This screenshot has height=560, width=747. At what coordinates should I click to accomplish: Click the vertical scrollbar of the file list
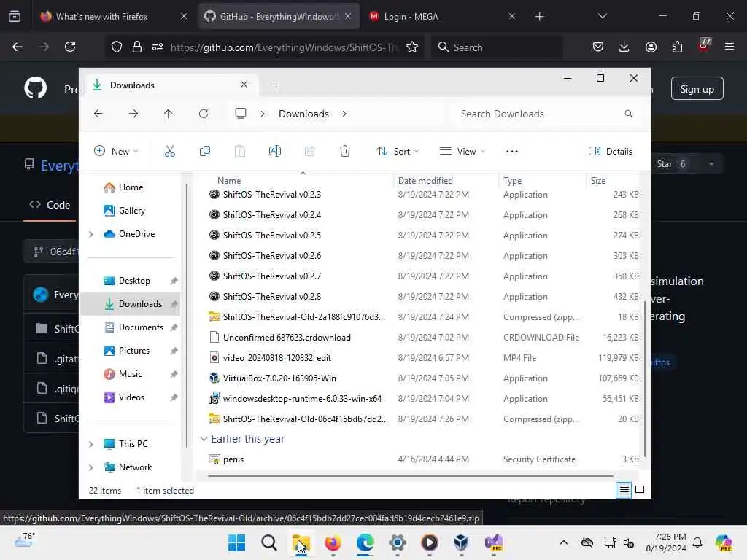point(646,378)
